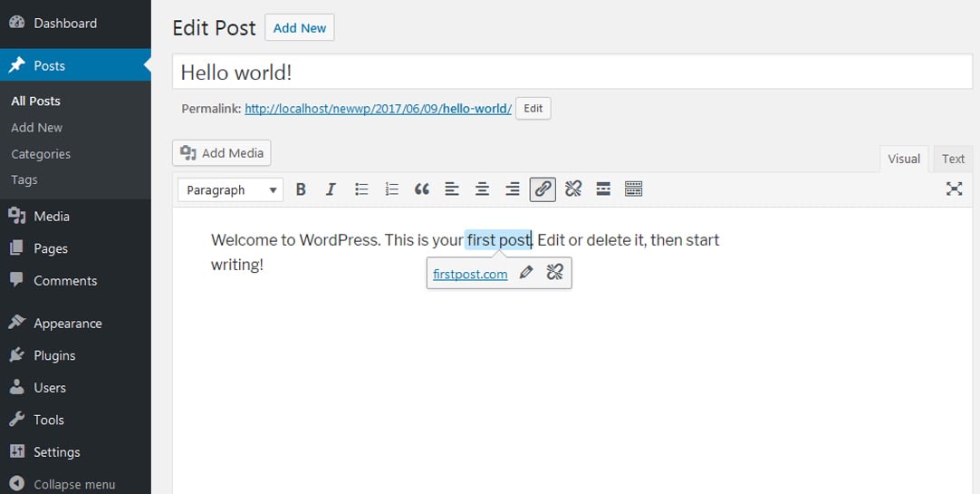The width and height of the screenshot is (980, 494).
Task: Remove link using popup unlink icon
Action: point(555,272)
